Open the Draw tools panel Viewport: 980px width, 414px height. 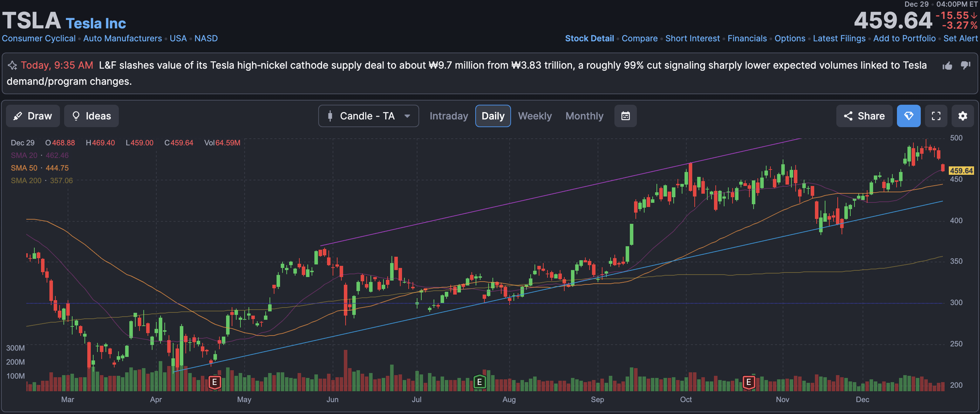tap(33, 116)
